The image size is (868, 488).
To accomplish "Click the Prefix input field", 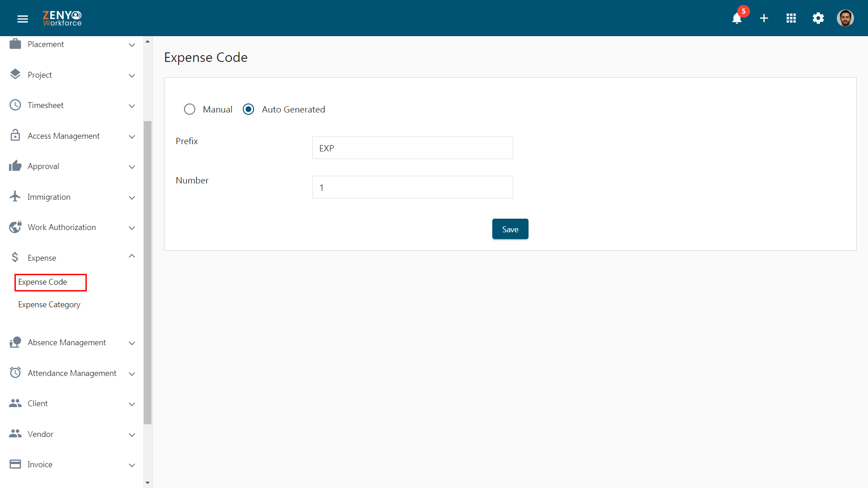I will [412, 148].
